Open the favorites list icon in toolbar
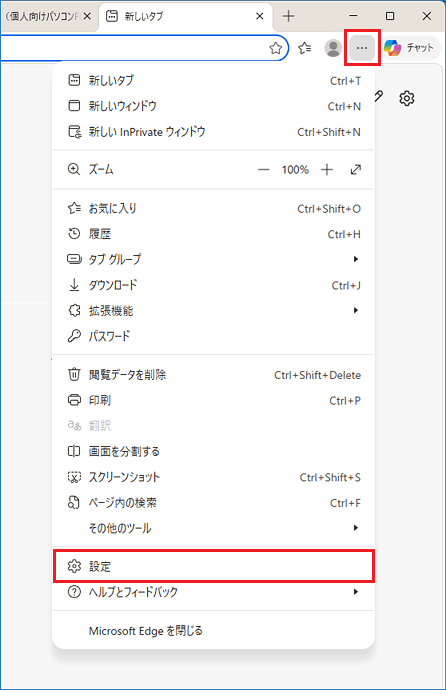The width and height of the screenshot is (446, 690). (305, 48)
